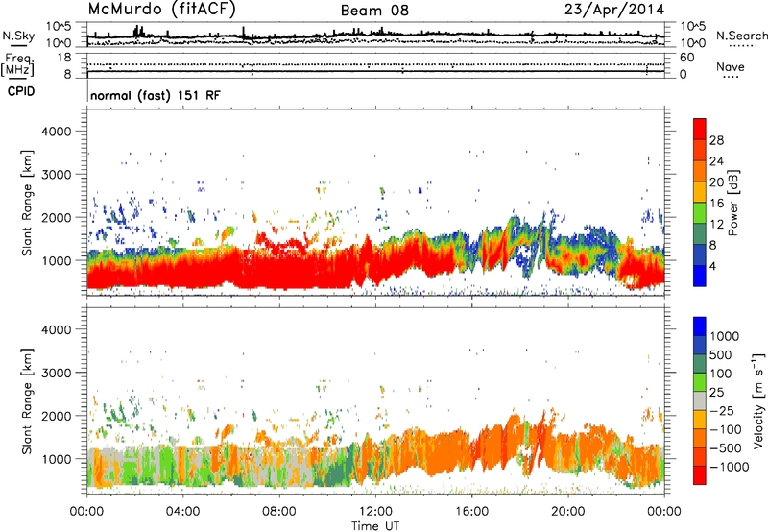This screenshot has height=532, width=768.
Task: Select the red top segment of the power colorbar
Action: [x=700, y=129]
